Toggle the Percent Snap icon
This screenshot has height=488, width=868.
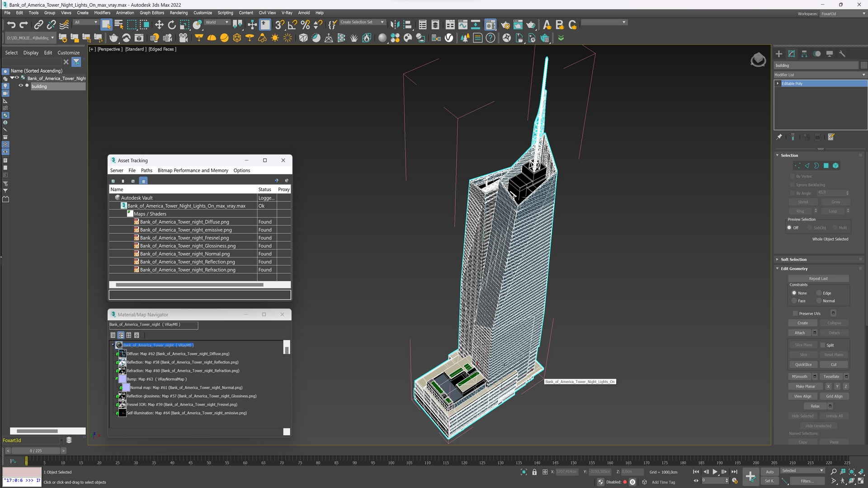tap(305, 24)
